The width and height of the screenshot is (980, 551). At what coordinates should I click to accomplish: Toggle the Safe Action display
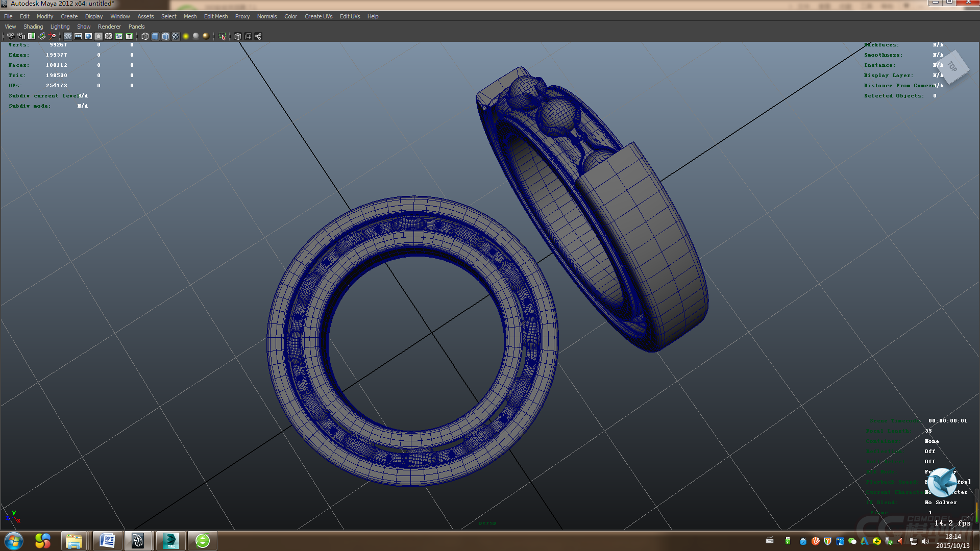(x=119, y=36)
